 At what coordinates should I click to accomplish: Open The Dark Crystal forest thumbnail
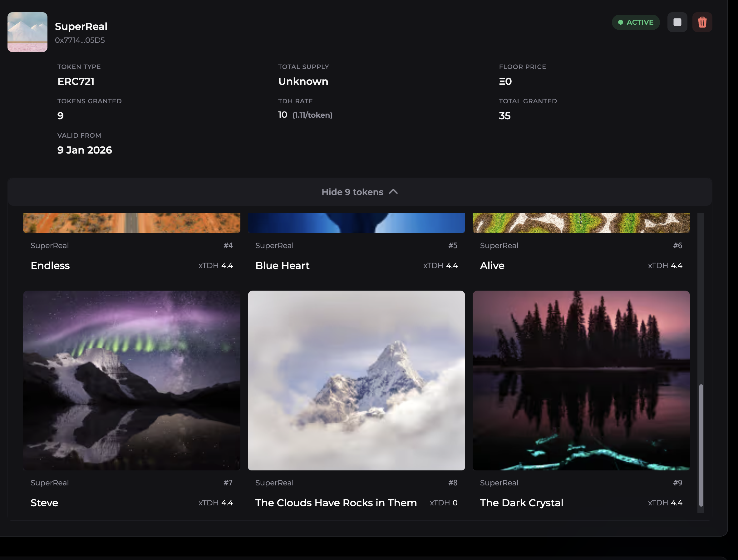pos(581,380)
